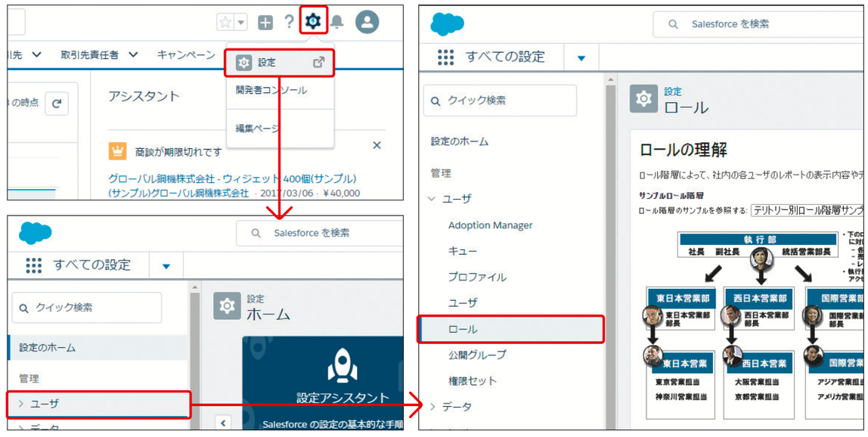Open (サンプル)グローバル鋼機株式会社 account link
Image resolution: width=868 pixels, height=437 pixels.
coord(178,193)
